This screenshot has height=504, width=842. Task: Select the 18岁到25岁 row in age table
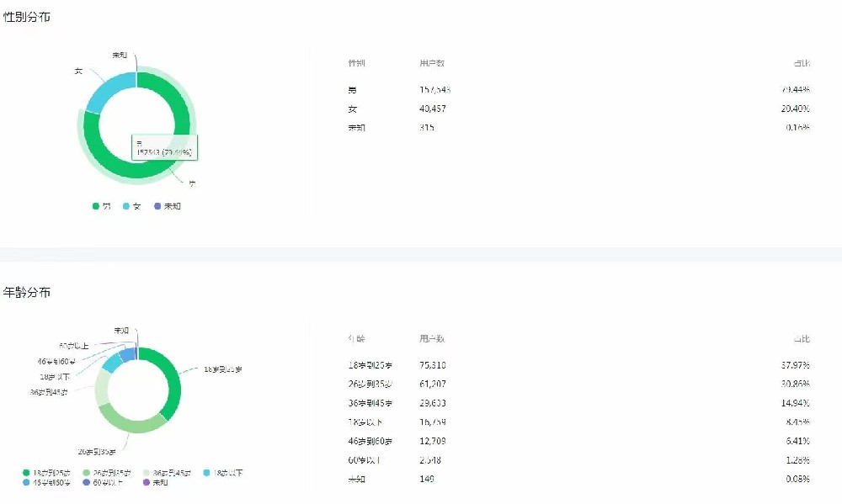pyautogui.click(x=579, y=365)
